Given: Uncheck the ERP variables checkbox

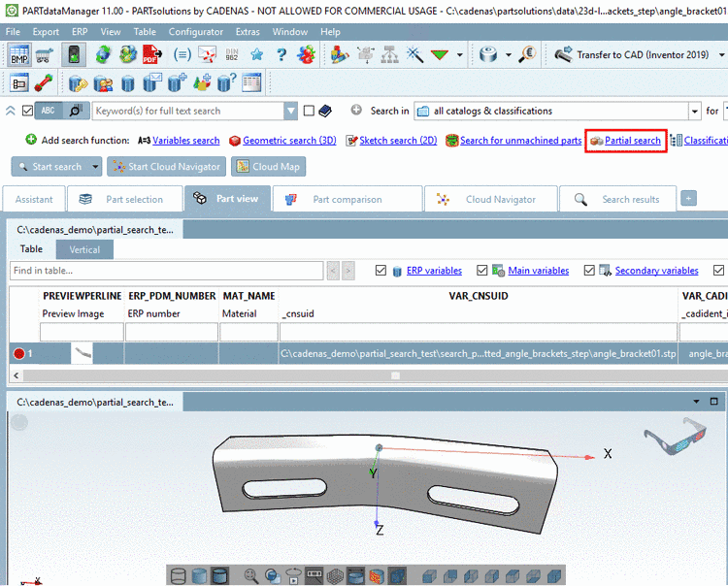Looking at the screenshot, I should click(x=381, y=270).
